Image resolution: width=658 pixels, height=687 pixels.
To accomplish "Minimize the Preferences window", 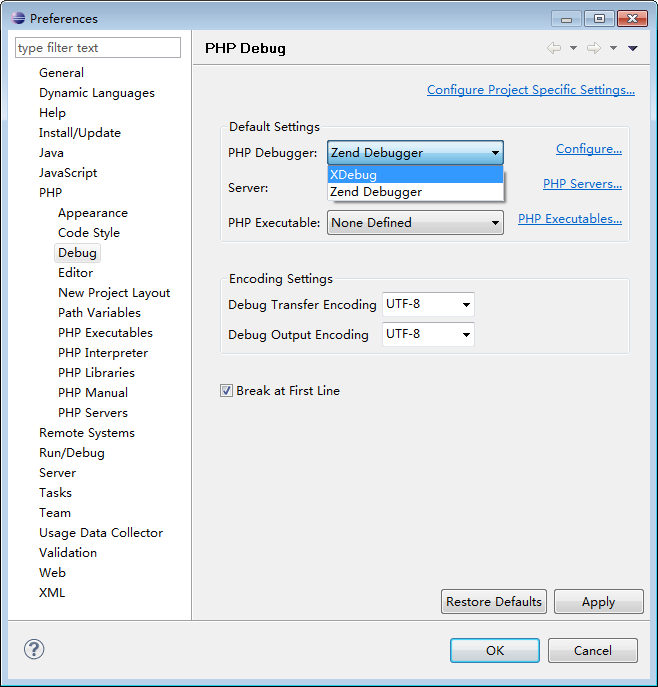I will 566,19.
